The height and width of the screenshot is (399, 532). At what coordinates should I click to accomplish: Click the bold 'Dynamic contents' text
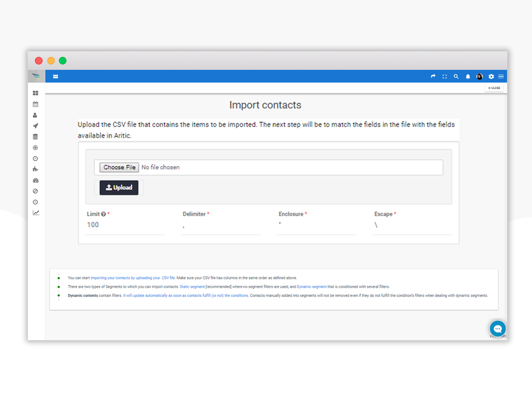83,296
